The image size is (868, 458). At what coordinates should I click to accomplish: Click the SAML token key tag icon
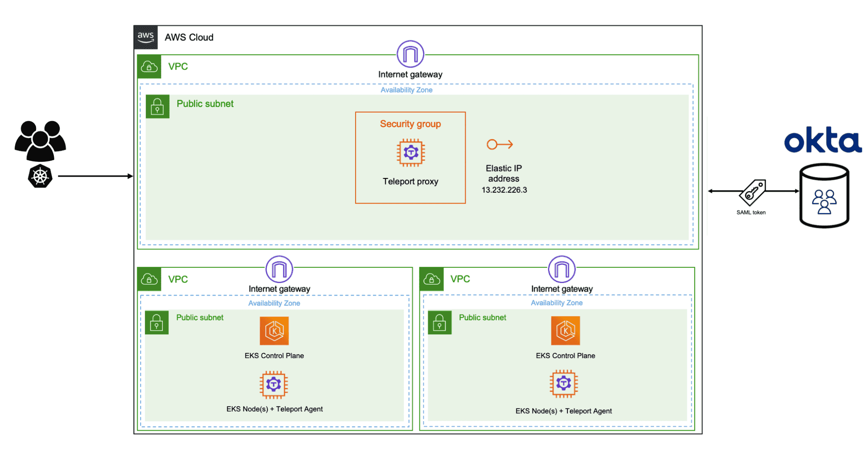pyautogui.click(x=752, y=192)
